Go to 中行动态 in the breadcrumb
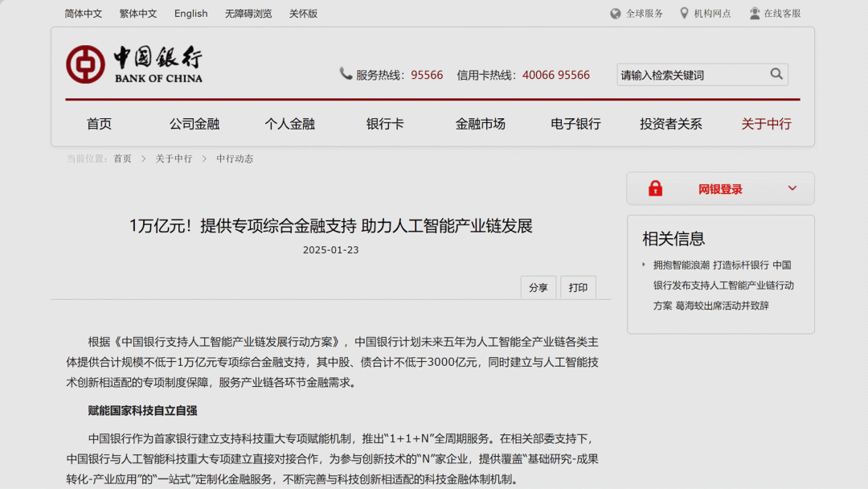 pyautogui.click(x=235, y=159)
